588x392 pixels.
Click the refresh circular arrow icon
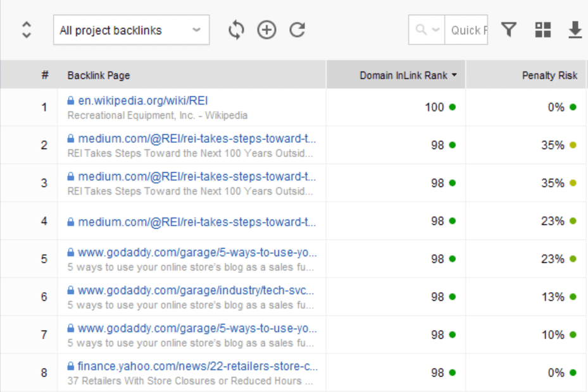point(297,30)
